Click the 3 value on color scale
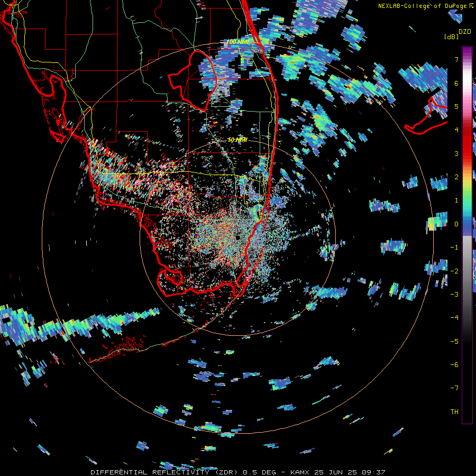This screenshot has width=476, height=476. 456,153
